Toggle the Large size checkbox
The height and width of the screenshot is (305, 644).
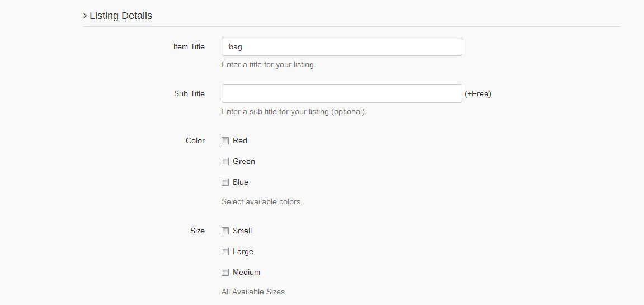(225, 252)
